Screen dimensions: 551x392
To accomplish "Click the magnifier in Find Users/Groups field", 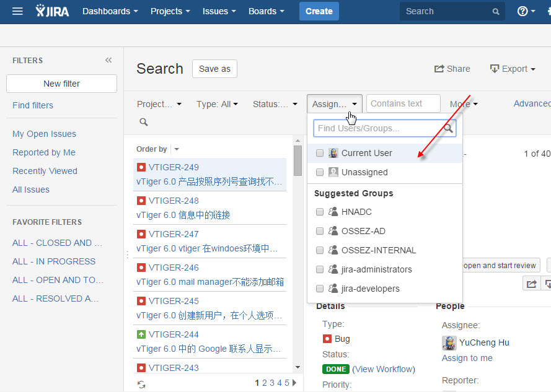I will click(x=448, y=128).
